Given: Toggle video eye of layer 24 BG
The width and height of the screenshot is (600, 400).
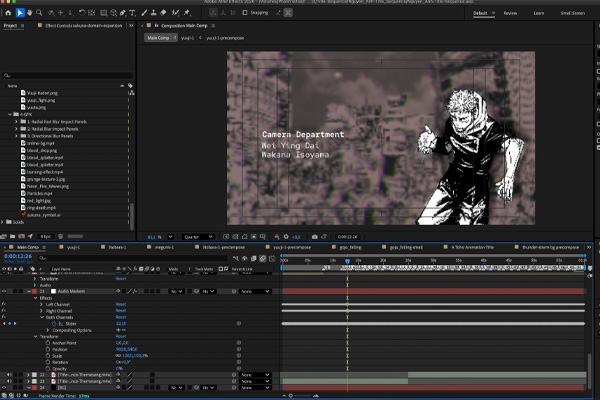Looking at the screenshot, I should click(4, 388).
